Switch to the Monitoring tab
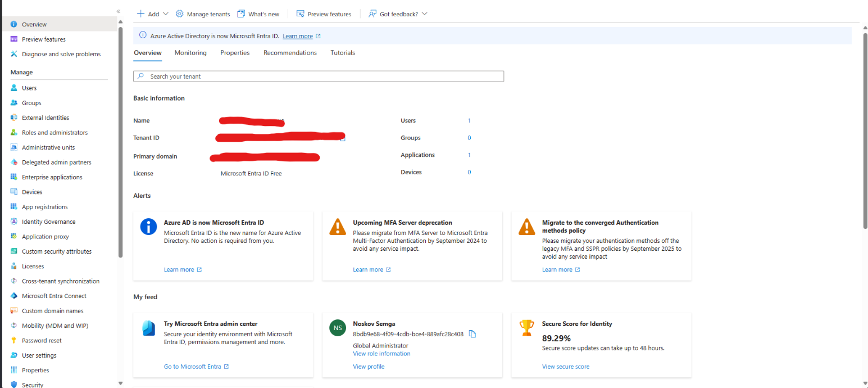 point(190,53)
